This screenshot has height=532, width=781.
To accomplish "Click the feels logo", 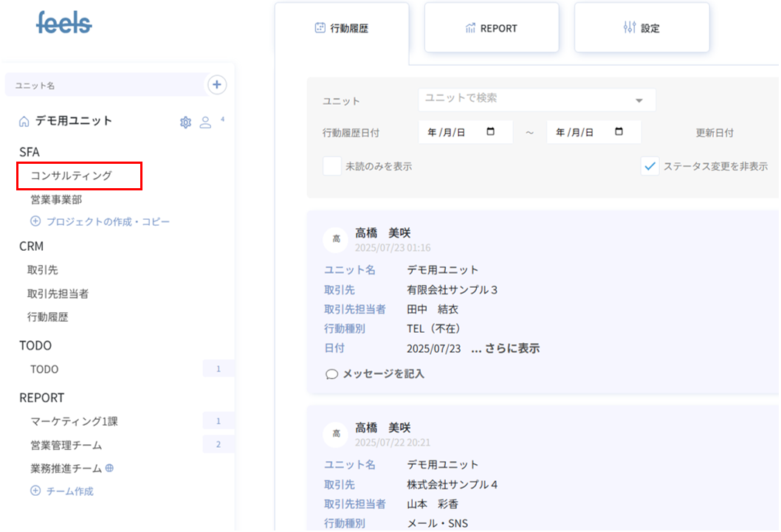I will 64,23.
